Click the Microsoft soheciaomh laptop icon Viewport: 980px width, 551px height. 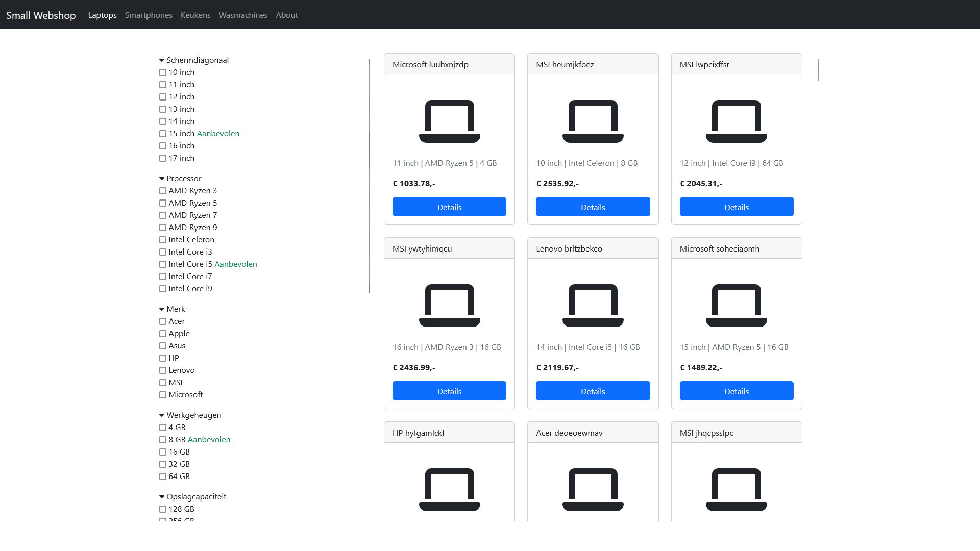click(736, 306)
